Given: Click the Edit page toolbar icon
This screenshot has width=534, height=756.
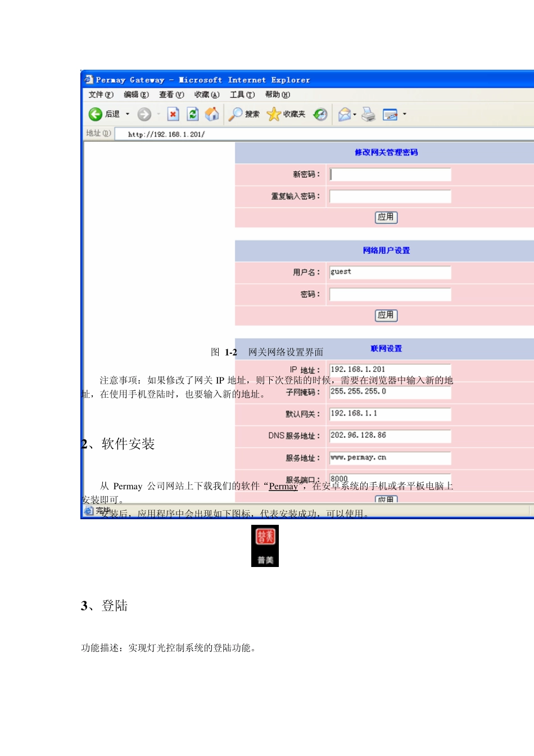Looking at the screenshot, I should 390,114.
